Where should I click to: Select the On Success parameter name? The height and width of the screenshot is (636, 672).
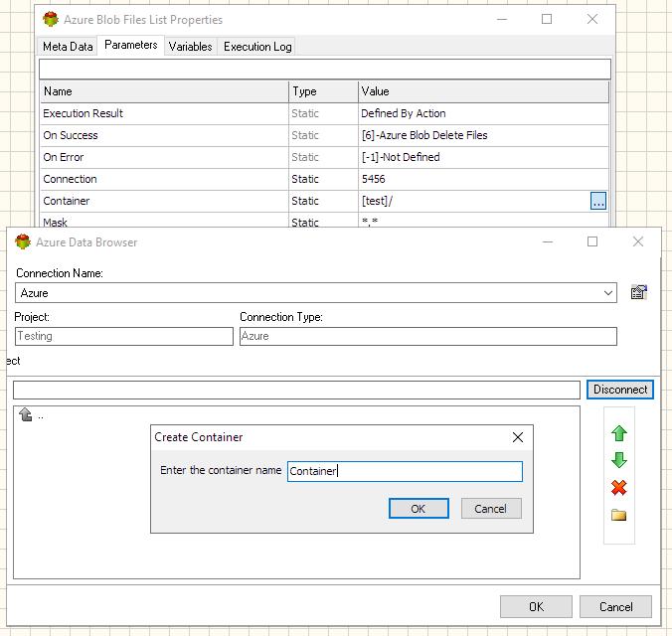click(71, 135)
